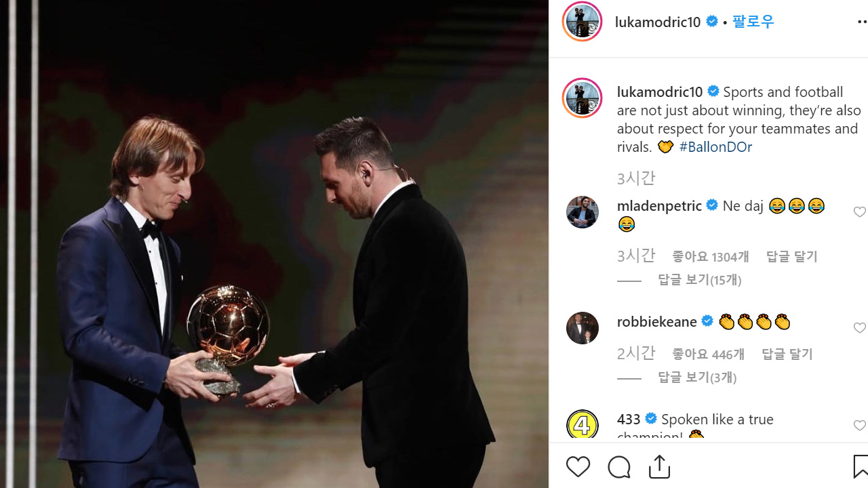Open the more options dots icon
The height and width of the screenshot is (488, 868).
click(x=862, y=22)
